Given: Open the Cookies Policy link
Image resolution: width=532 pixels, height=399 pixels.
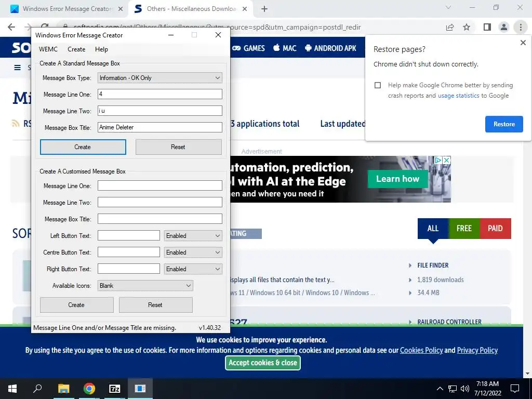Looking at the screenshot, I should pyautogui.click(x=421, y=350).
